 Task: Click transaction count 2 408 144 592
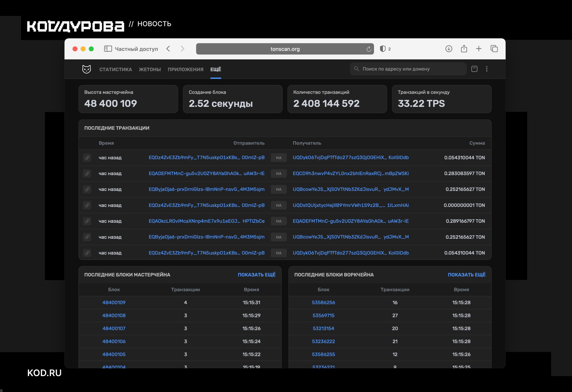(326, 103)
